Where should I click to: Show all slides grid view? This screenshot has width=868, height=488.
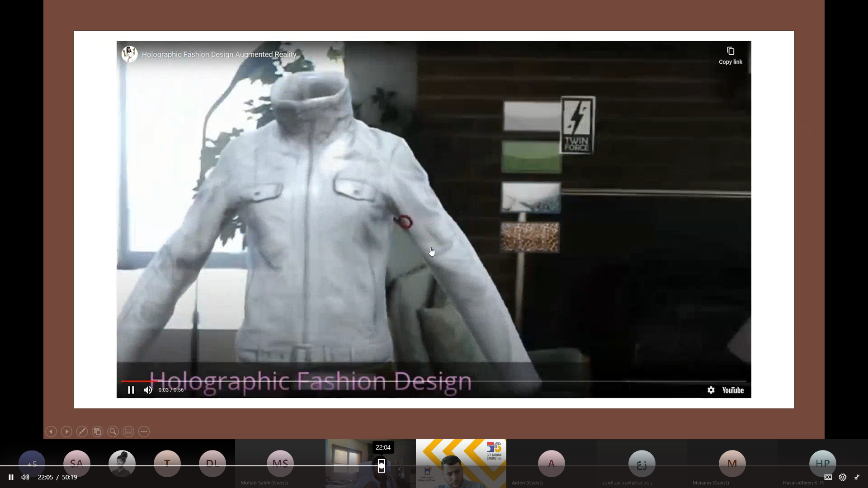pos(97,432)
